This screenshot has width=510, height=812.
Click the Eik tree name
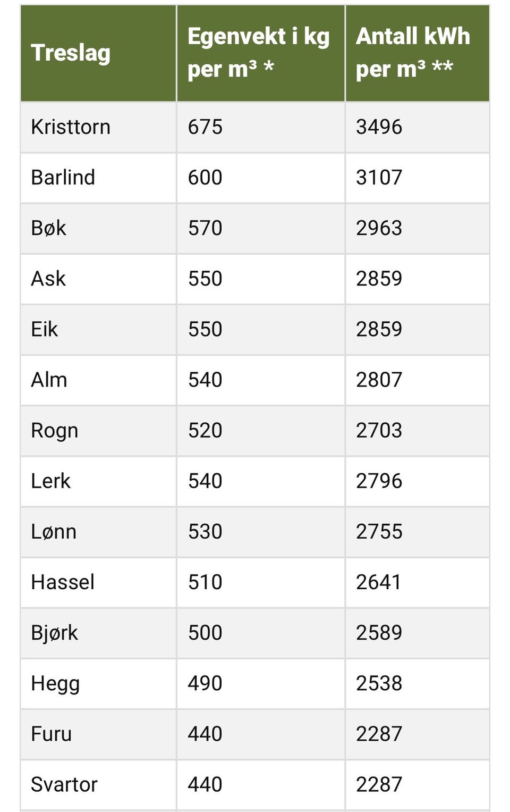(x=44, y=329)
